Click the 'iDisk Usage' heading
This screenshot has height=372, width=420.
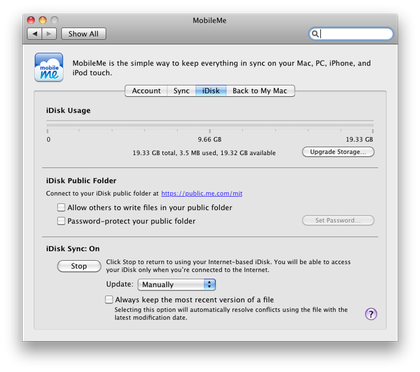[68, 111]
